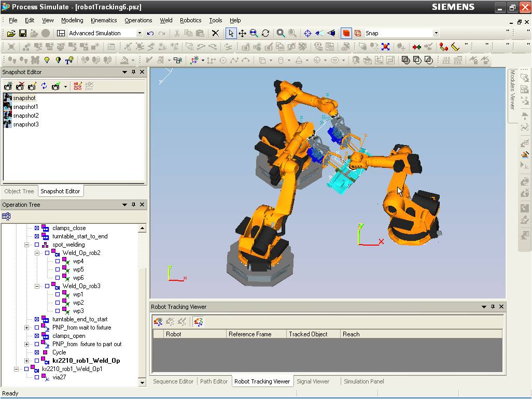Switch to the Sequence Editor tab
Image resolution: width=532 pixels, height=399 pixels.
(x=173, y=381)
